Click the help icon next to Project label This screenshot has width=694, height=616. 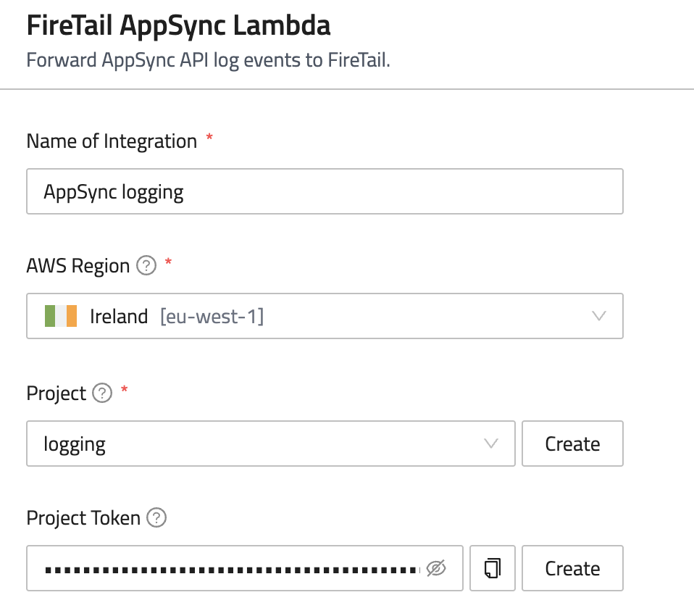click(x=103, y=394)
